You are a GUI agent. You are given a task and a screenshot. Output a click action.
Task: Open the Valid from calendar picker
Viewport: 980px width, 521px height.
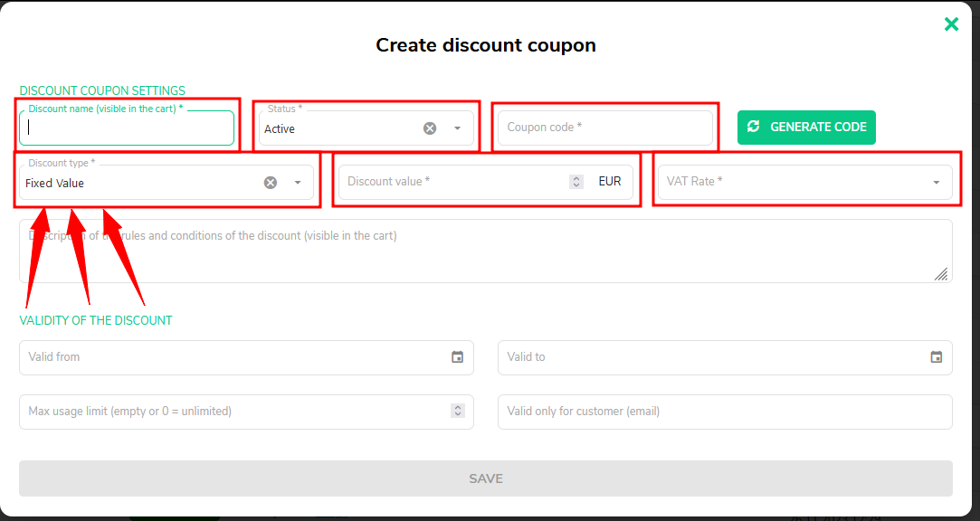(x=458, y=356)
